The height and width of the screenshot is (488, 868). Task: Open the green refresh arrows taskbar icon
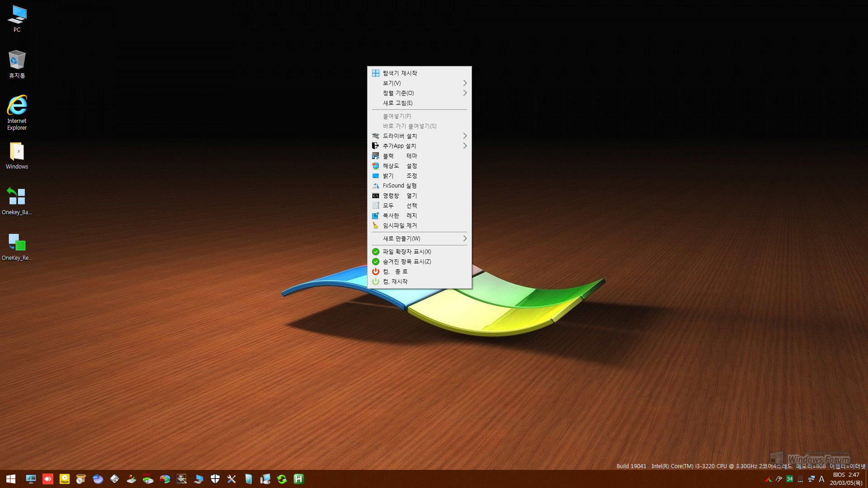(282, 479)
